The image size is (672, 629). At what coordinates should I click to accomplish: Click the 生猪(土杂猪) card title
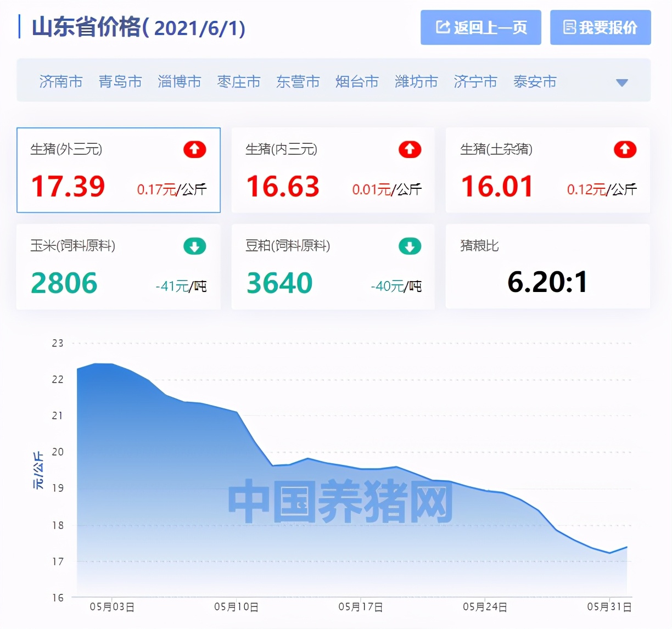496,149
